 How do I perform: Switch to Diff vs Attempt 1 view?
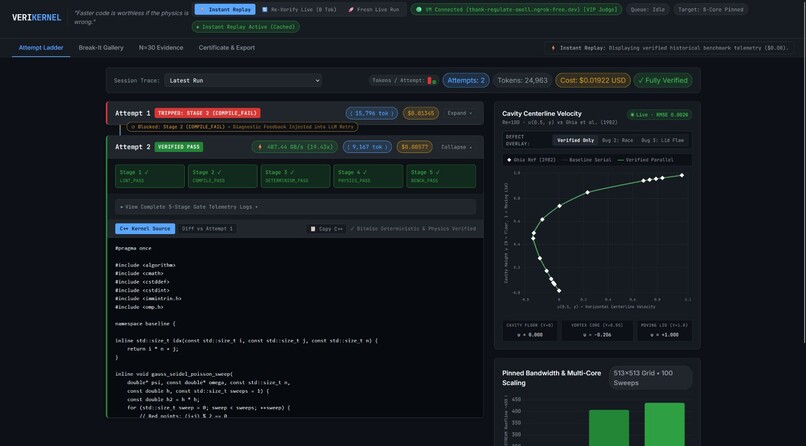pos(207,229)
